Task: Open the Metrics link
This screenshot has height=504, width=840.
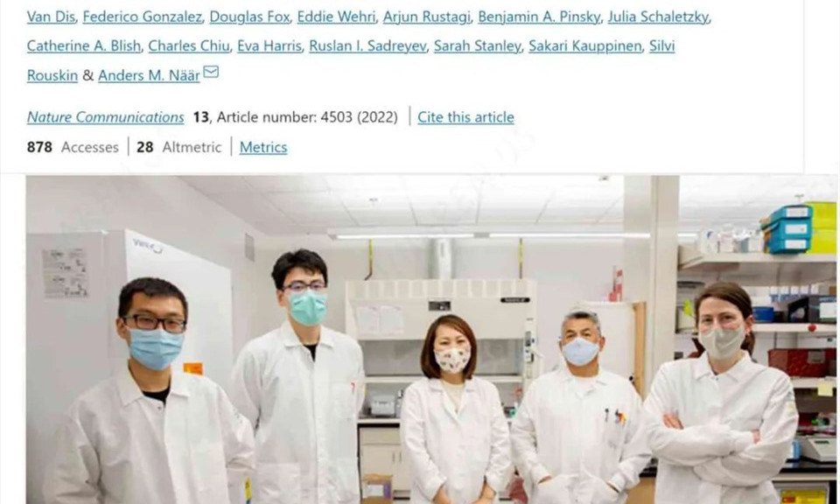Action: [263, 147]
